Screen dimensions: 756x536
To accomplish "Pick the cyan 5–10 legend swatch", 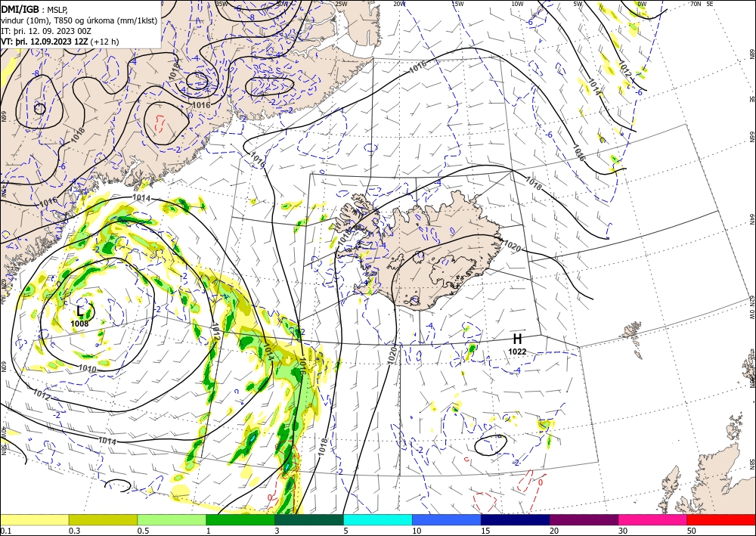I will point(378,519).
